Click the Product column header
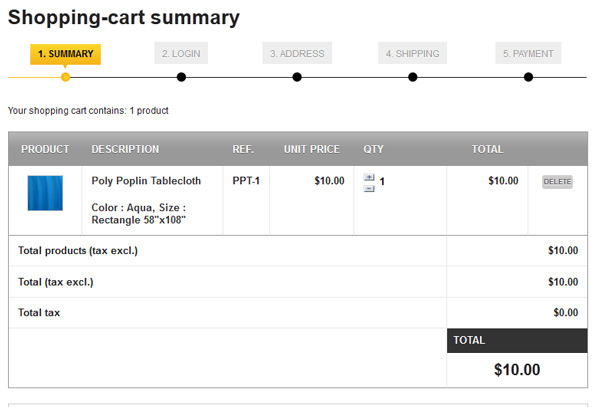 (45, 149)
